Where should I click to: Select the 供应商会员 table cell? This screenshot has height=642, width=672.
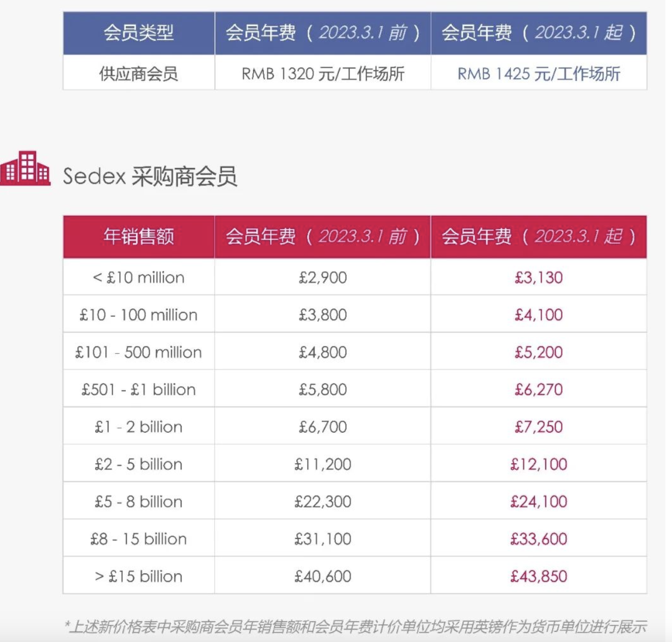(139, 74)
